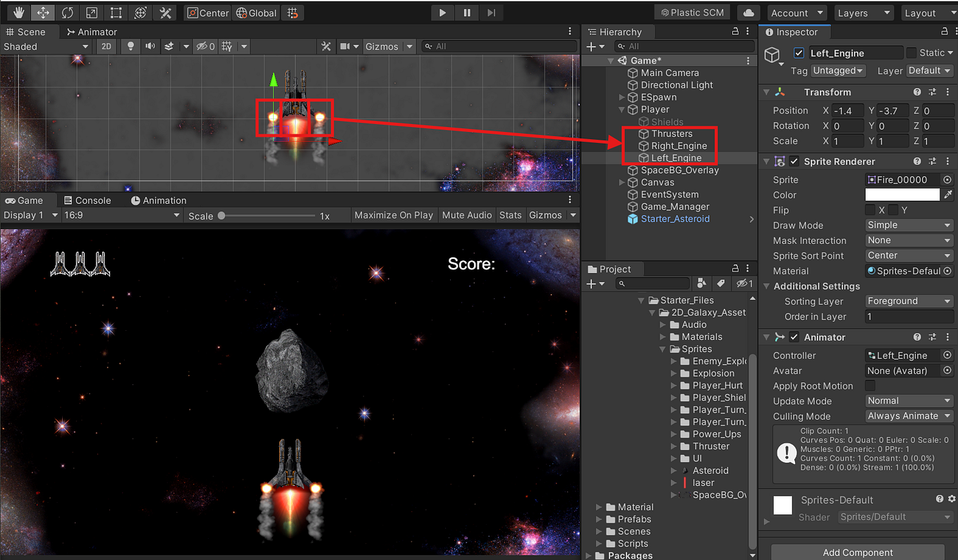The height and width of the screenshot is (560, 958).
Task: Open the Layout dropdown at top right
Action: pyautogui.click(x=929, y=12)
